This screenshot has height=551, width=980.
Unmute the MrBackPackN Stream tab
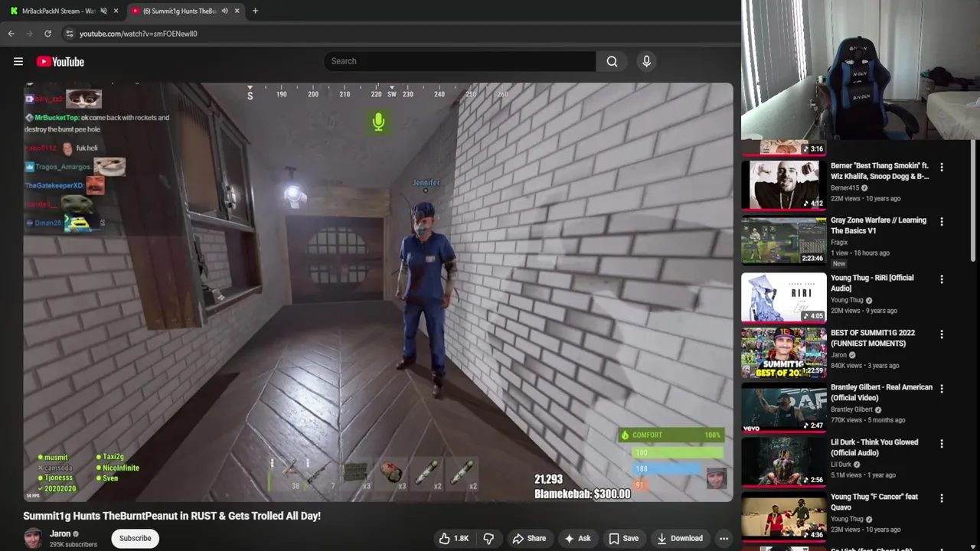(103, 11)
